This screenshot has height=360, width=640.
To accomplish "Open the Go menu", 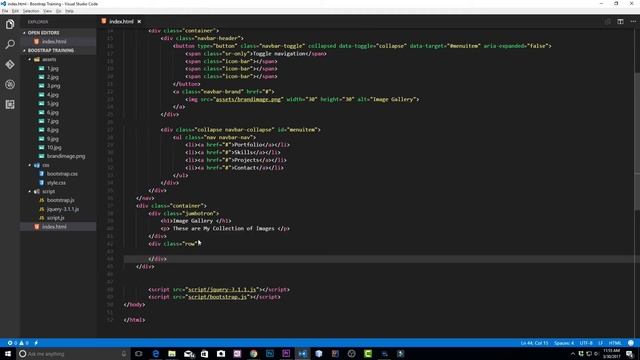I will click(59, 11).
